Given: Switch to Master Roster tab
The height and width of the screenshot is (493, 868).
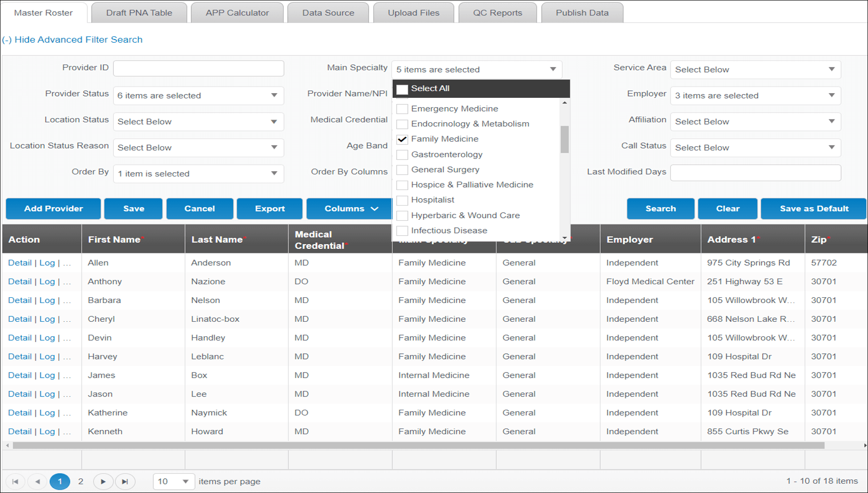Looking at the screenshot, I should [x=43, y=13].
